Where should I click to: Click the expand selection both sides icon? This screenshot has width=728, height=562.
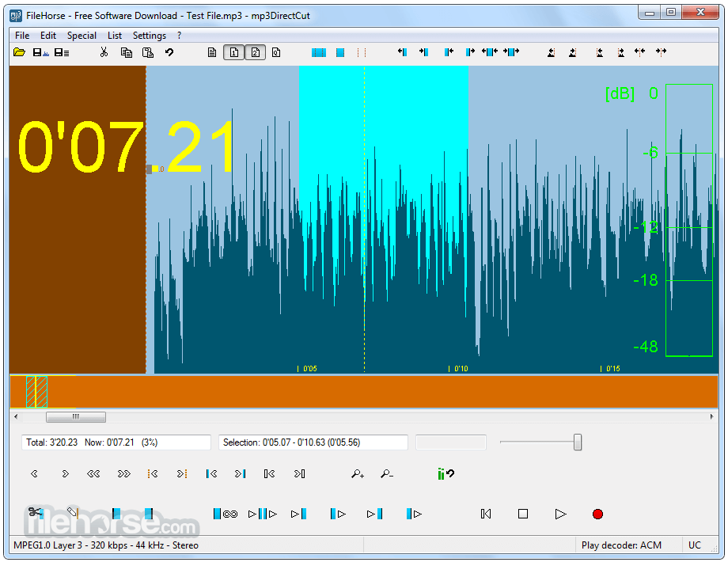coord(489,52)
